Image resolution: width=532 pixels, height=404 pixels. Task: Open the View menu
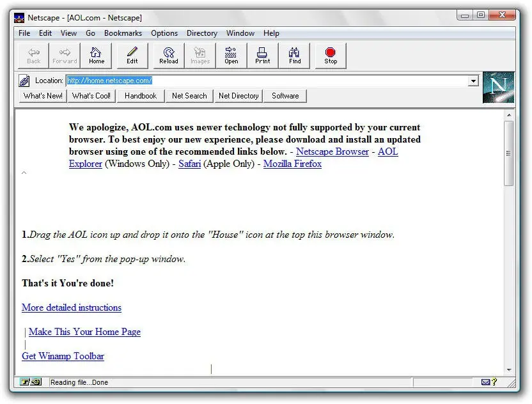click(68, 33)
